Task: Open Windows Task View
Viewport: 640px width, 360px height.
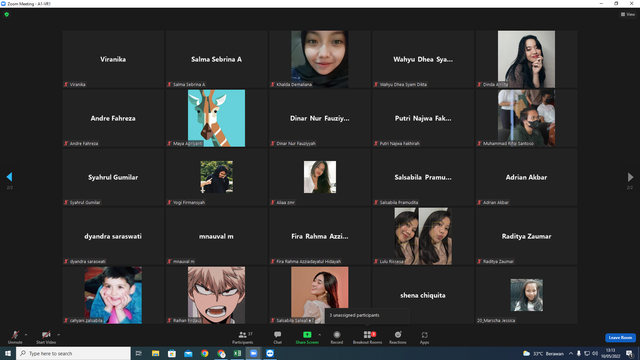Action: click(x=139, y=353)
